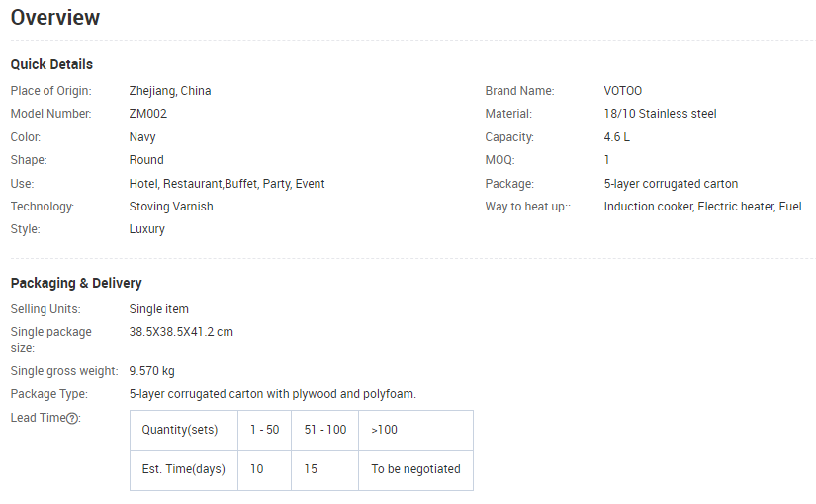Click the To be negotiated cell
Viewport: 816px width, 504px height.
(x=415, y=469)
